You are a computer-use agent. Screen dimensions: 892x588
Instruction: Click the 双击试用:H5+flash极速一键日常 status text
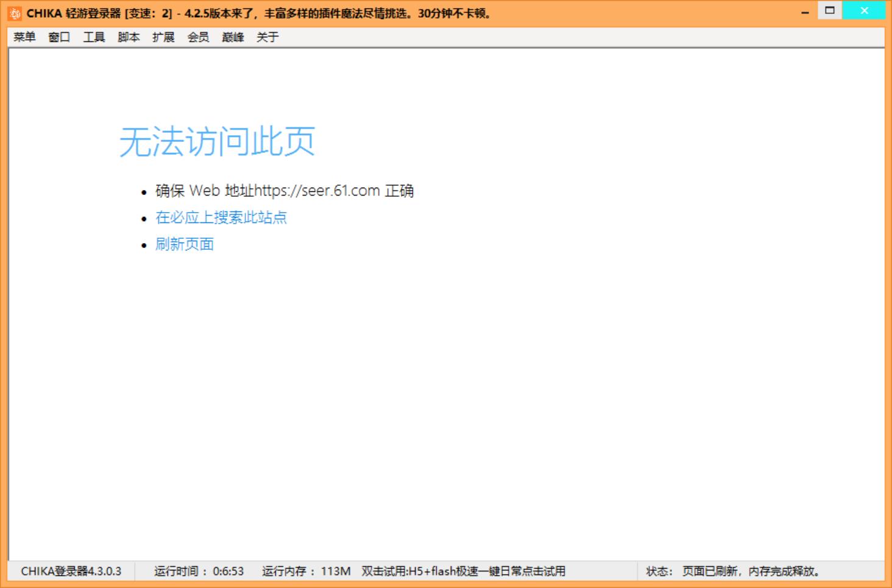463,572
